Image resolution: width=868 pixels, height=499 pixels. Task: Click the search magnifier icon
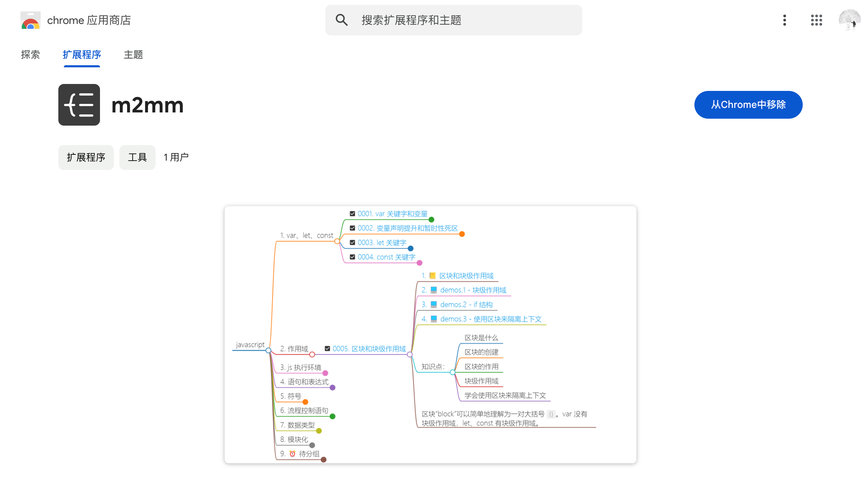point(341,20)
